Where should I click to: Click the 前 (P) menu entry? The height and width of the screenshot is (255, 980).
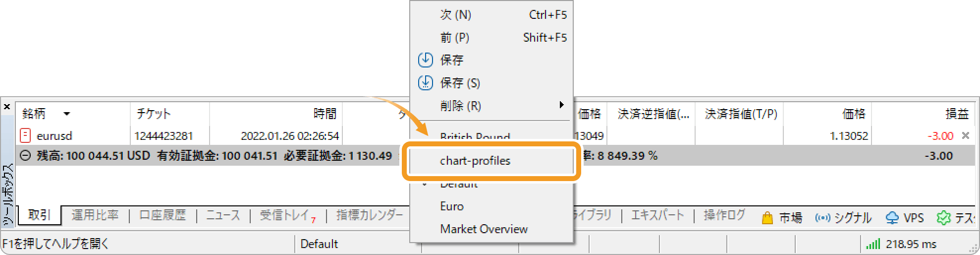pos(491,38)
